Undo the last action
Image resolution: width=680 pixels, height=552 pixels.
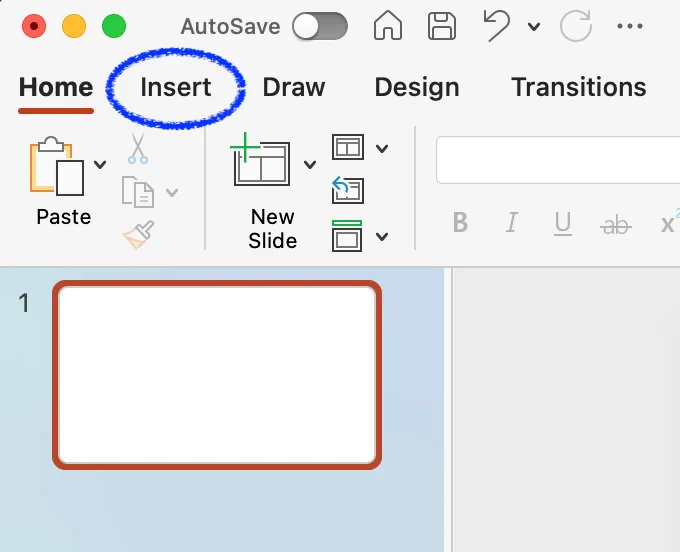(497, 26)
